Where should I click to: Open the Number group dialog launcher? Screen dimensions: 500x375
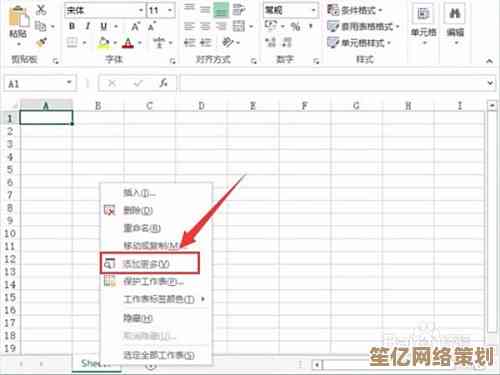coord(316,61)
